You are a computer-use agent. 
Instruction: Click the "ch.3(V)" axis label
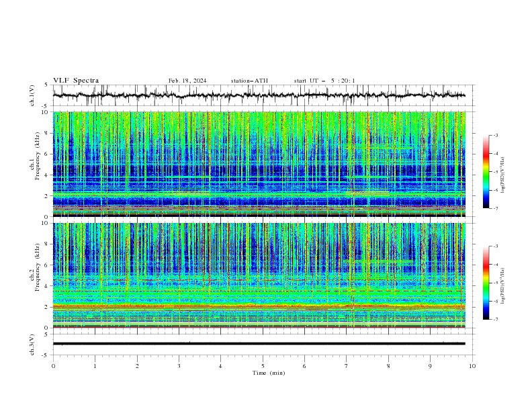[x=32, y=345]
